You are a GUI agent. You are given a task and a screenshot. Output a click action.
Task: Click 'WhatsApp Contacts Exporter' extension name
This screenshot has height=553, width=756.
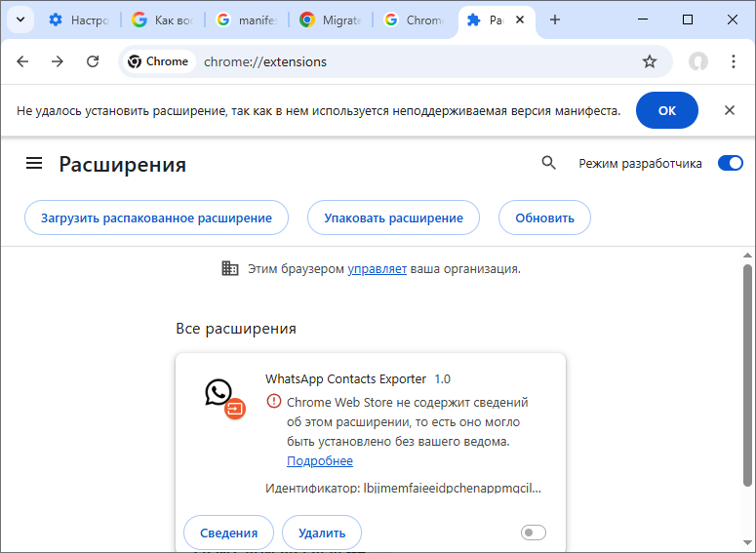pyautogui.click(x=345, y=379)
